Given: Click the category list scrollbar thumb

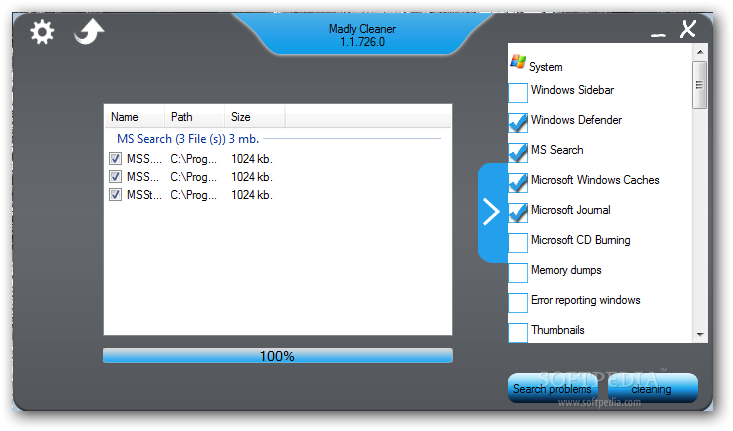Looking at the screenshot, I should (700, 85).
